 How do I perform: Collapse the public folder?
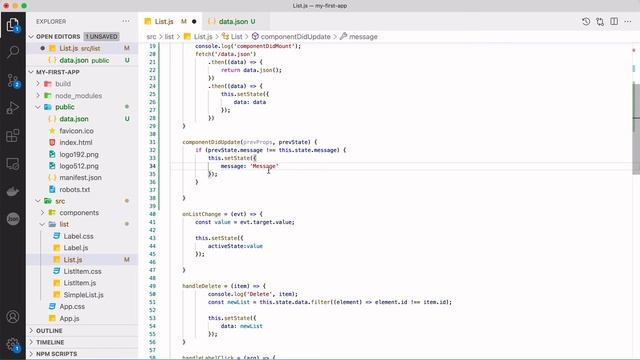(64, 107)
